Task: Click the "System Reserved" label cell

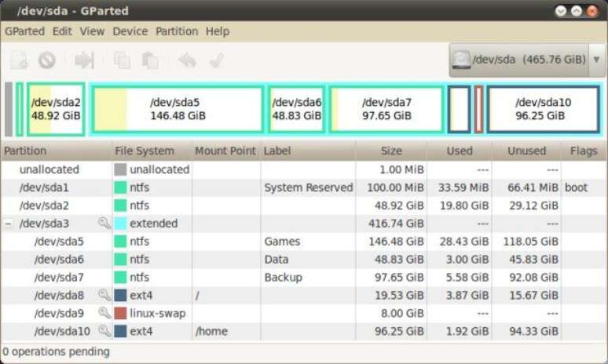Action: 308,187
